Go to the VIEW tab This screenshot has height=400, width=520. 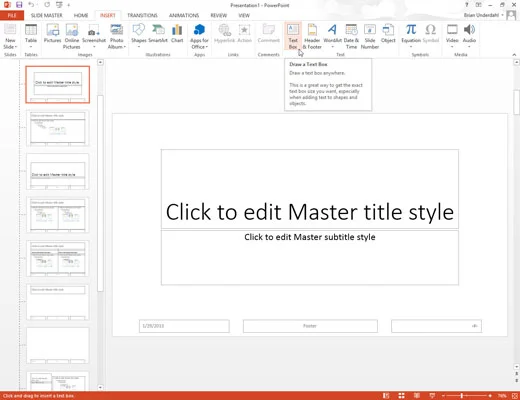point(244,15)
